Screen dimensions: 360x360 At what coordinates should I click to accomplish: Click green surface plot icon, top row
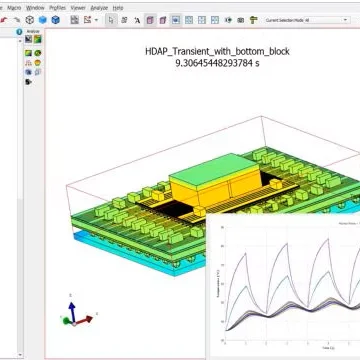tap(38, 39)
